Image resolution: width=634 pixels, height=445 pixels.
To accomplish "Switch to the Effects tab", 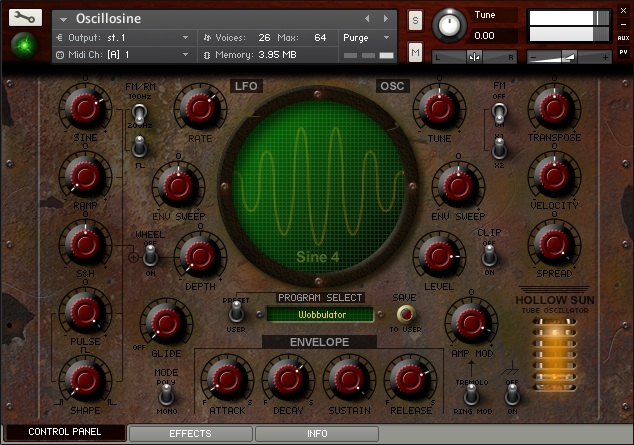I will [x=190, y=434].
